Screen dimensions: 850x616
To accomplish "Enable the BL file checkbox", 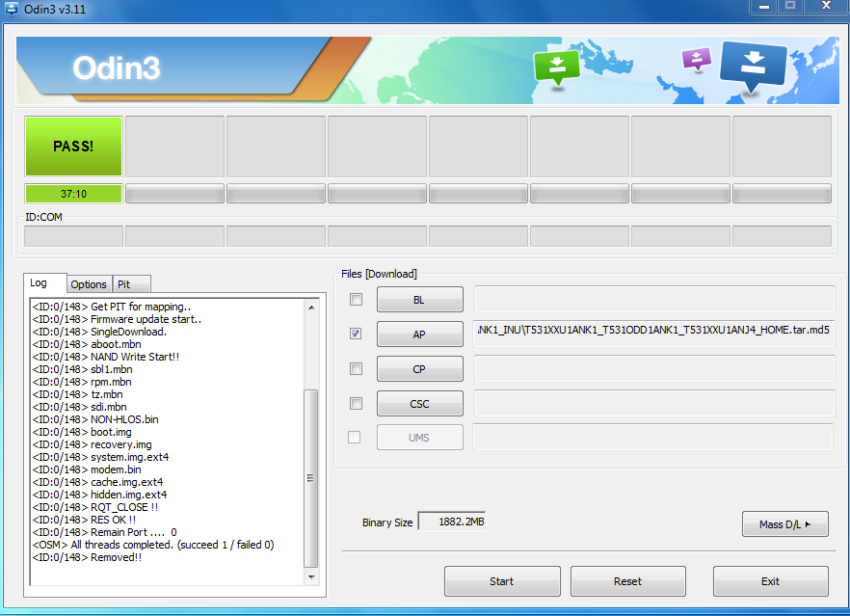I will [x=357, y=299].
